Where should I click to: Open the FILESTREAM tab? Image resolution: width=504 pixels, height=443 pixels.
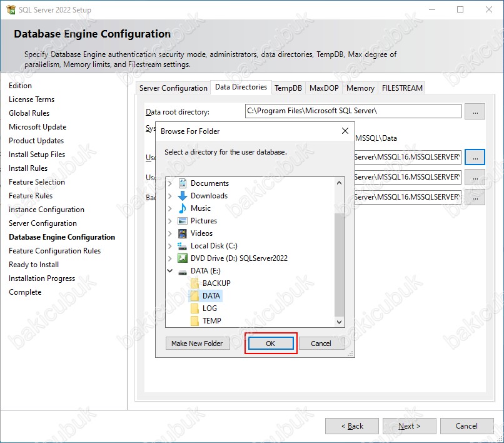tap(402, 88)
